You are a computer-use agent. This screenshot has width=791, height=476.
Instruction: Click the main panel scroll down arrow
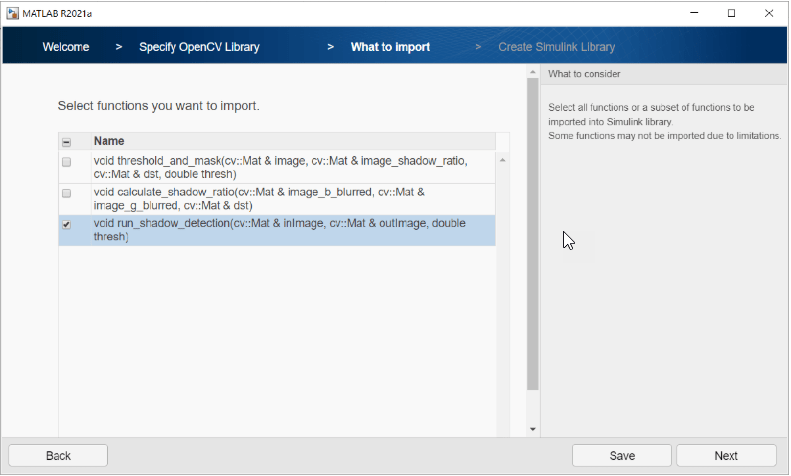533,429
